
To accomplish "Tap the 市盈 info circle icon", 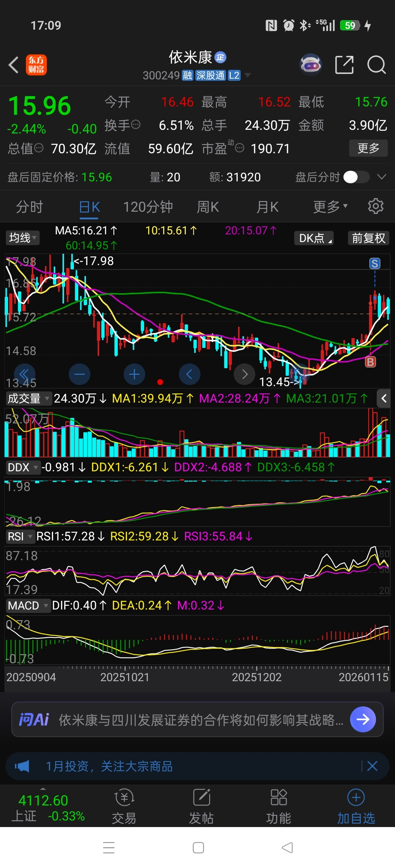I will [x=240, y=148].
